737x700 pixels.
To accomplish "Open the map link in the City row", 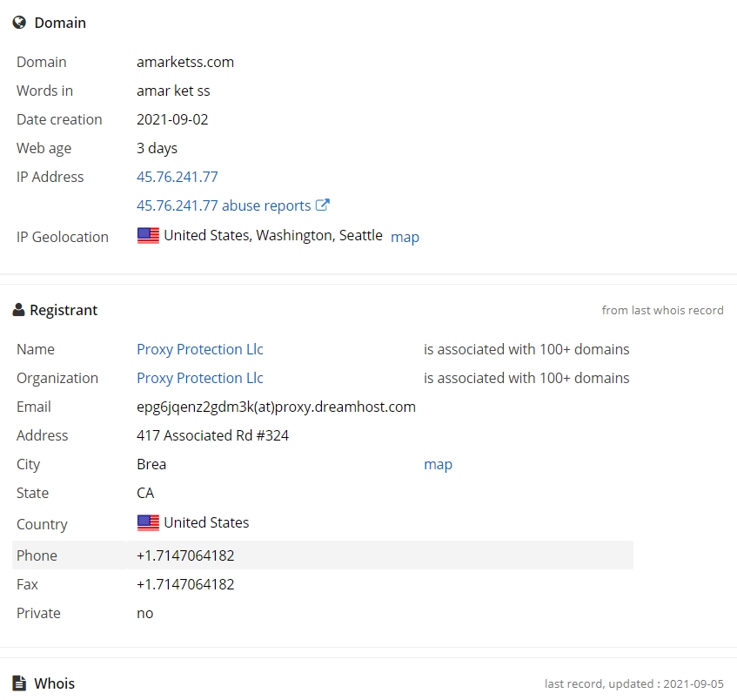I will (438, 464).
